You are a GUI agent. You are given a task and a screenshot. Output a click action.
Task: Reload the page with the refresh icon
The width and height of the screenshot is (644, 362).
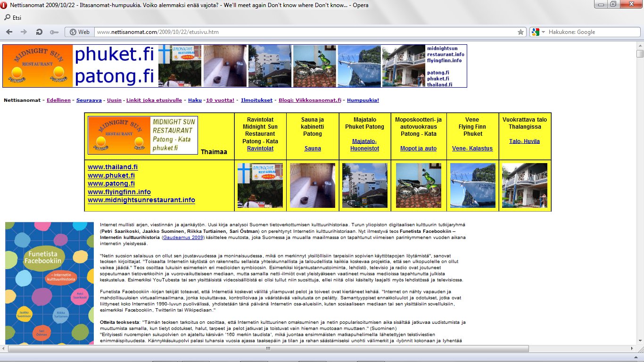(x=39, y=32)
